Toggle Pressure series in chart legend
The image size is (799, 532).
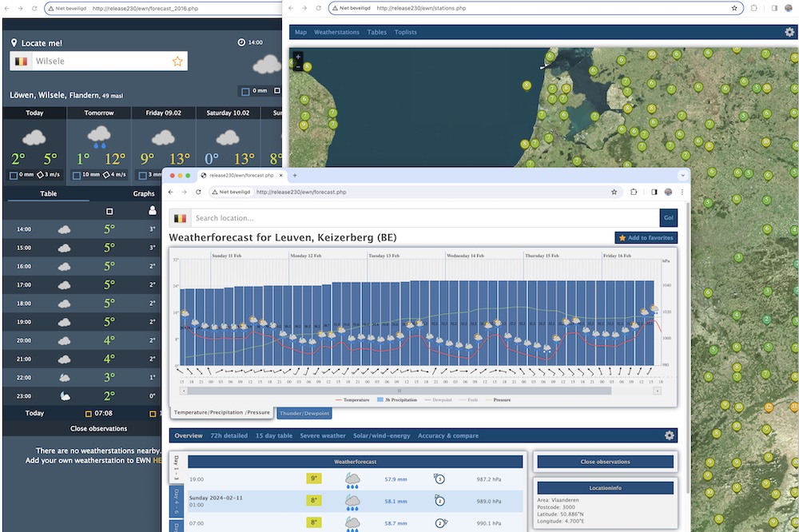coord(499,399)
